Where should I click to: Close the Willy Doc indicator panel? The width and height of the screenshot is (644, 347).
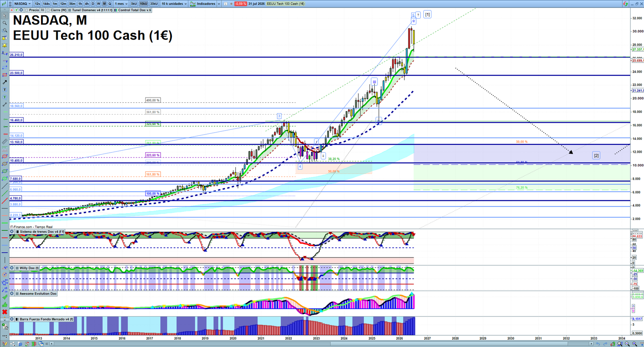point(12,268)
